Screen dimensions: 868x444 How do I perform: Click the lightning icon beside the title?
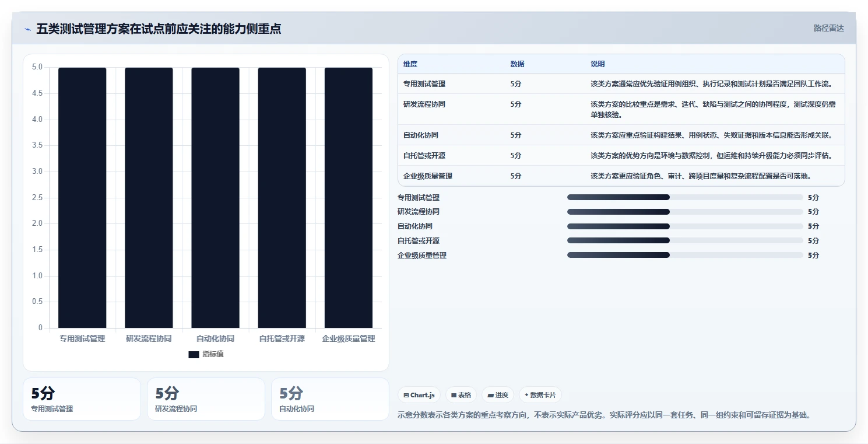tap(27, 29)
